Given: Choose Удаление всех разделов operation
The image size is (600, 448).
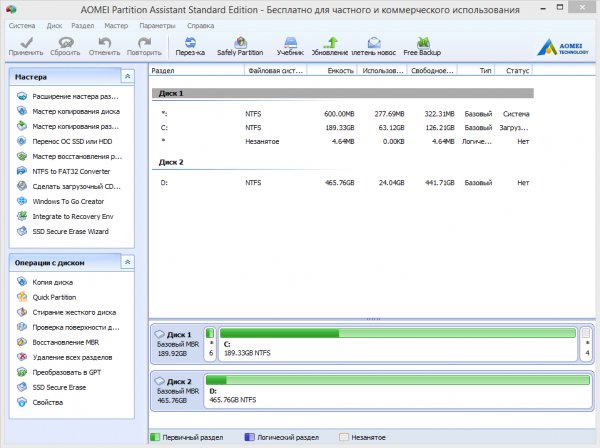Looking at the screenshot, I should (x=64, y=357).
